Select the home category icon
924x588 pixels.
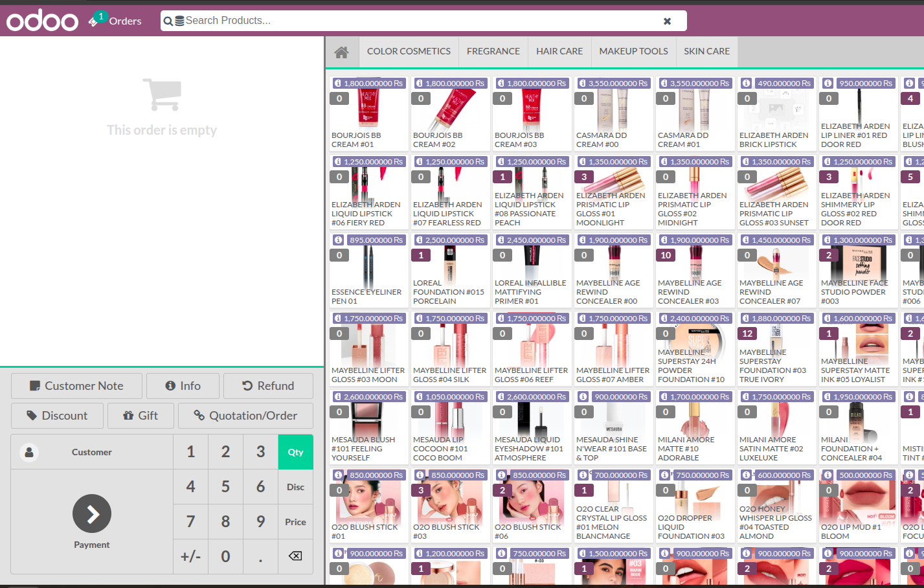(x=342, y=51)
